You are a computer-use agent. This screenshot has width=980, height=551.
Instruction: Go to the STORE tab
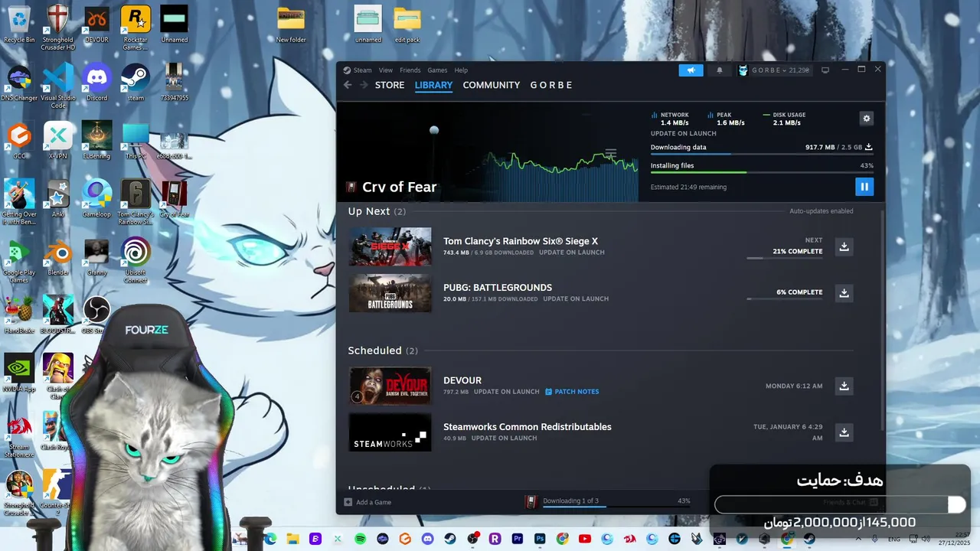pos(390,85)
